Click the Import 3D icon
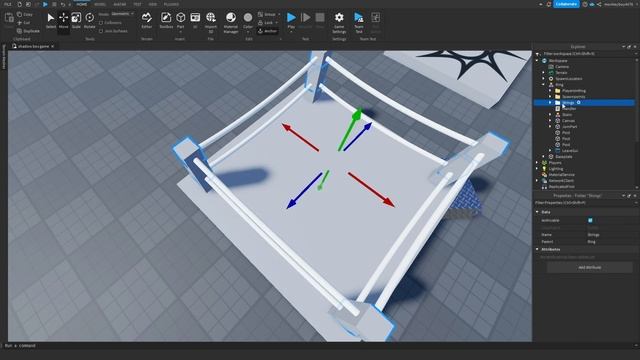 (x=211, y=18)
